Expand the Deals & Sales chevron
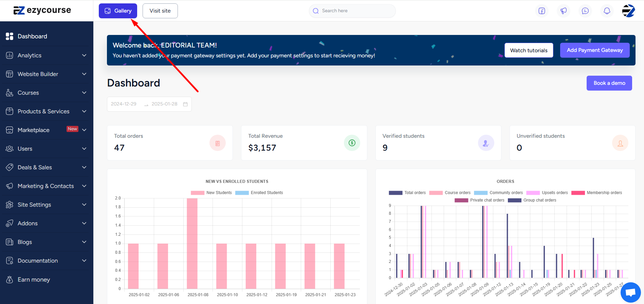This screenshot has height=304, width=644. click(x=84, y=167)
